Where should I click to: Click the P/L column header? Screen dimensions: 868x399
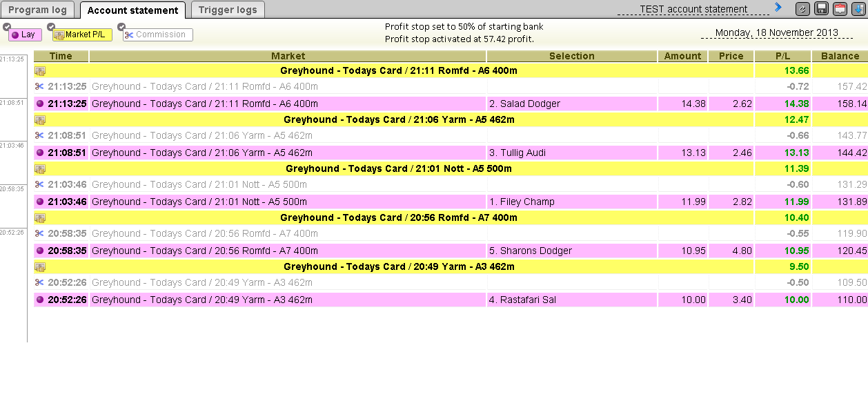coord(782,56)
